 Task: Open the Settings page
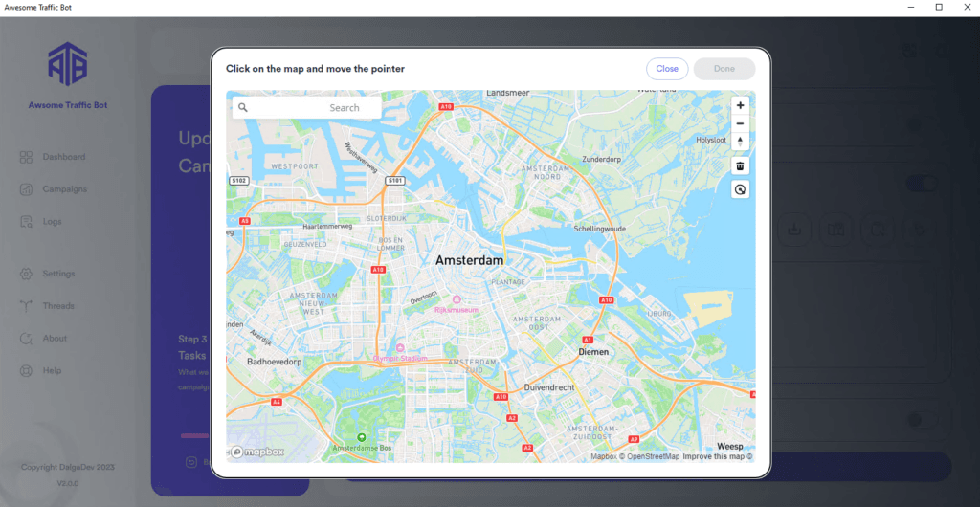[58, 274]
